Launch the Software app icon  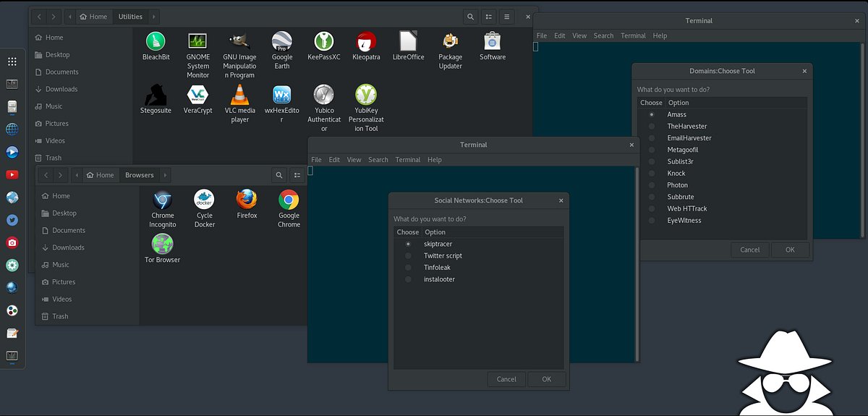(x=493, y=41)
